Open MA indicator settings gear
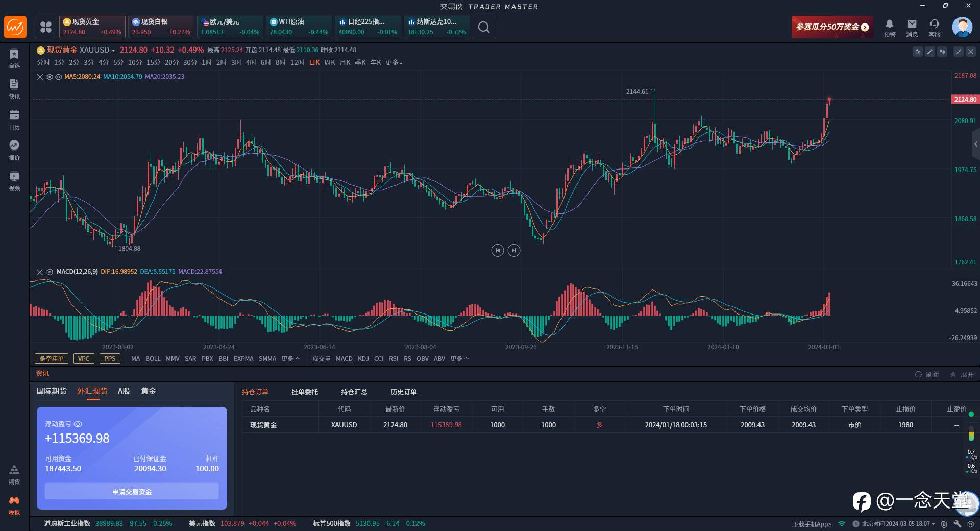 50,77
